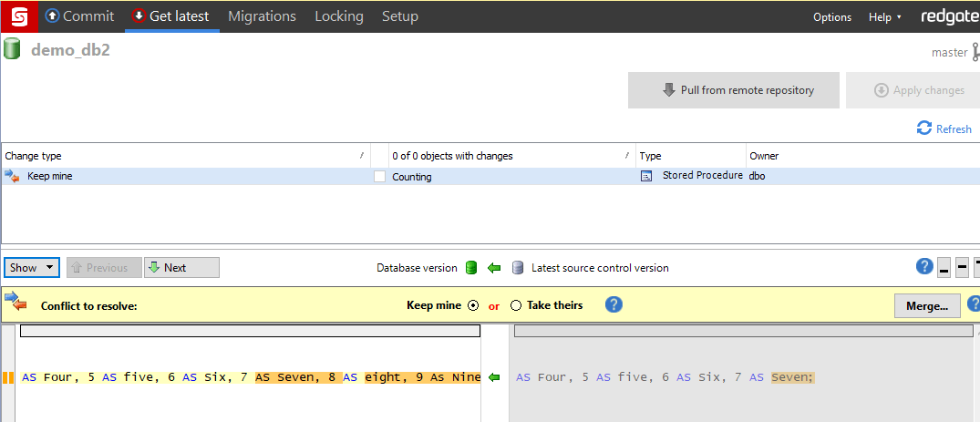980x422 pixels.
Task: Open the Migrations tab
Action: pyautogui.click(x=262, y=16)
